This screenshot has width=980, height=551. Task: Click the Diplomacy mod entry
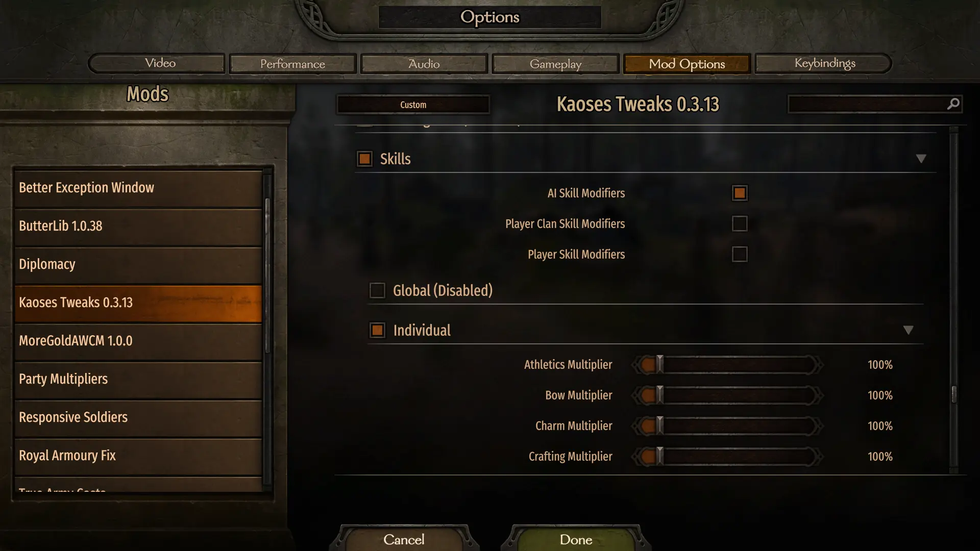click(137, 264)
